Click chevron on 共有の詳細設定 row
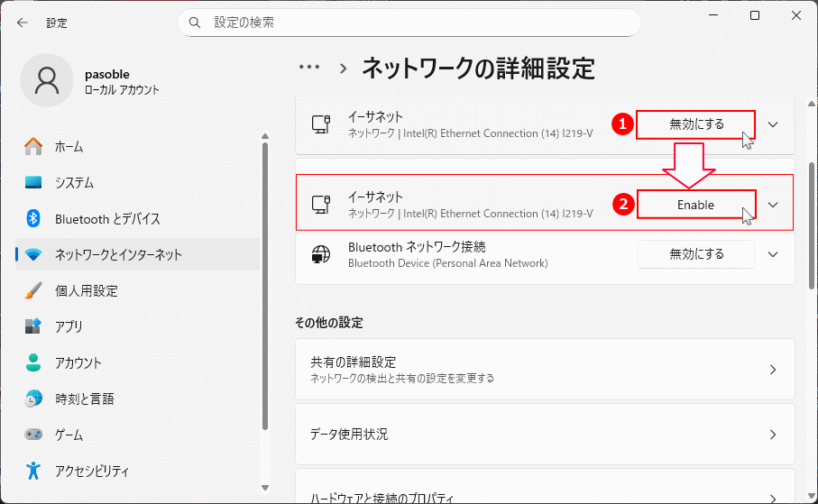Image resolution: width=818 pixels, height=504 pixels. tap(773, 370)
